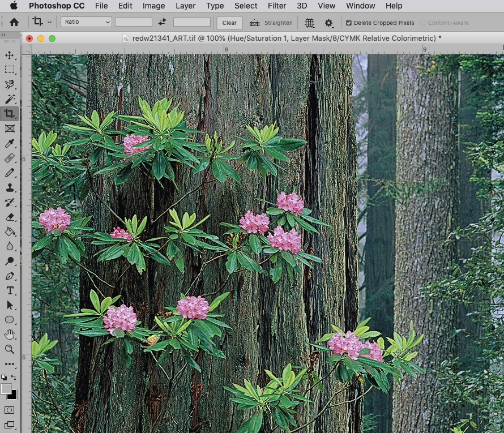The width and height of the screenshot is (504, 433).
Task: Open the Filter menu
Action: click(x=277, y=6)
